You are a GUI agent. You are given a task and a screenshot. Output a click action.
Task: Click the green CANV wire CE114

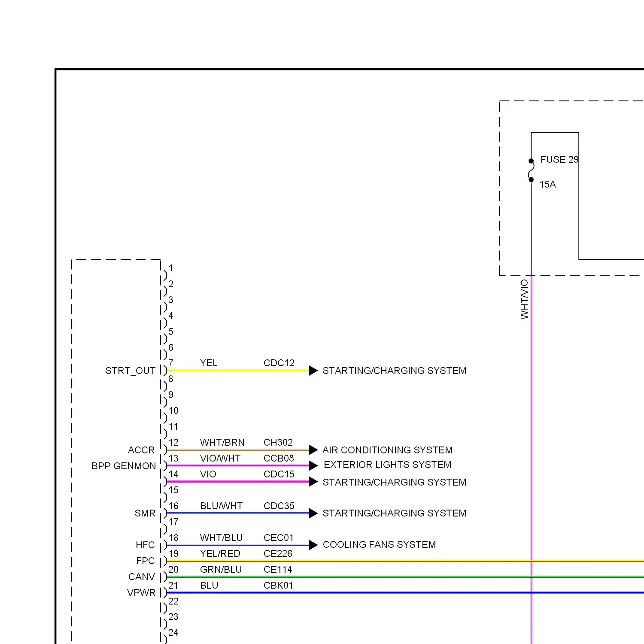(405, 577)
